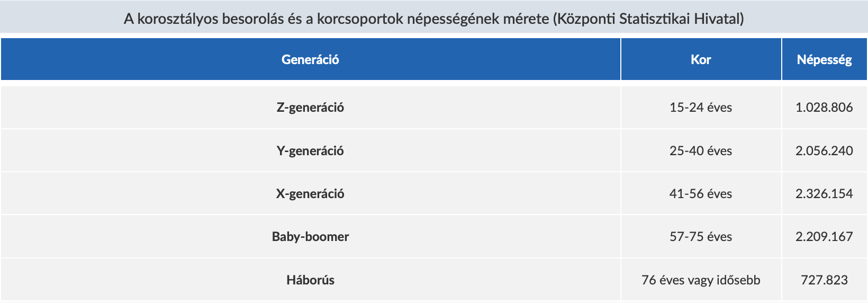Viewport: 868px width, 303px height.
Task: Click the 41-56 éves age cell
Action: coord(701,194)
